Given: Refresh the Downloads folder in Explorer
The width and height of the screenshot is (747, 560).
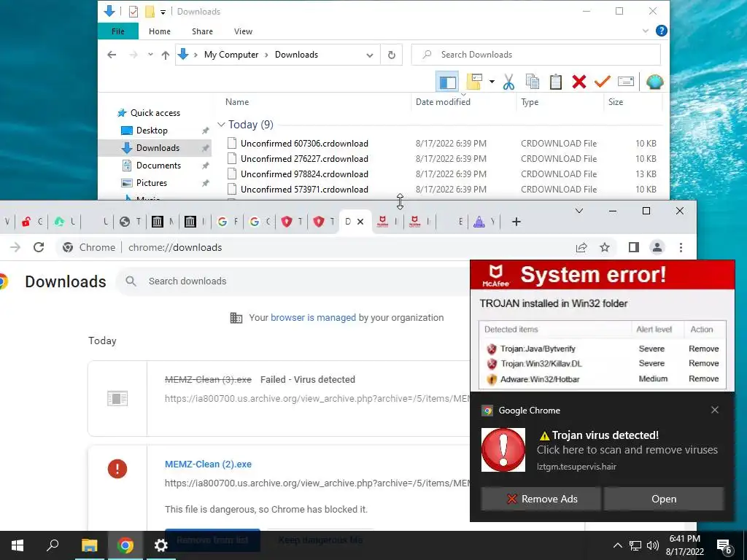Looking at the screenshot, I should point(392,55).
